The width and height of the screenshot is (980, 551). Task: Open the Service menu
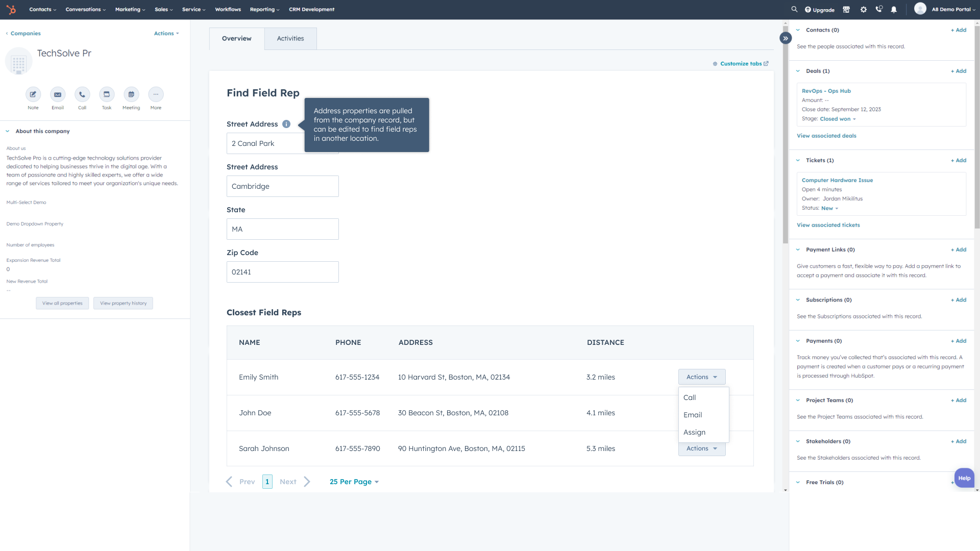point(193,9)
